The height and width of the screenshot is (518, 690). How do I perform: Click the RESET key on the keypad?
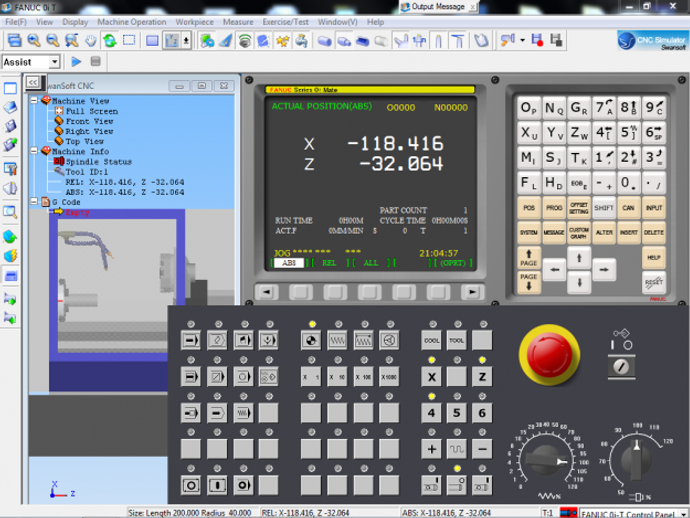654,282
